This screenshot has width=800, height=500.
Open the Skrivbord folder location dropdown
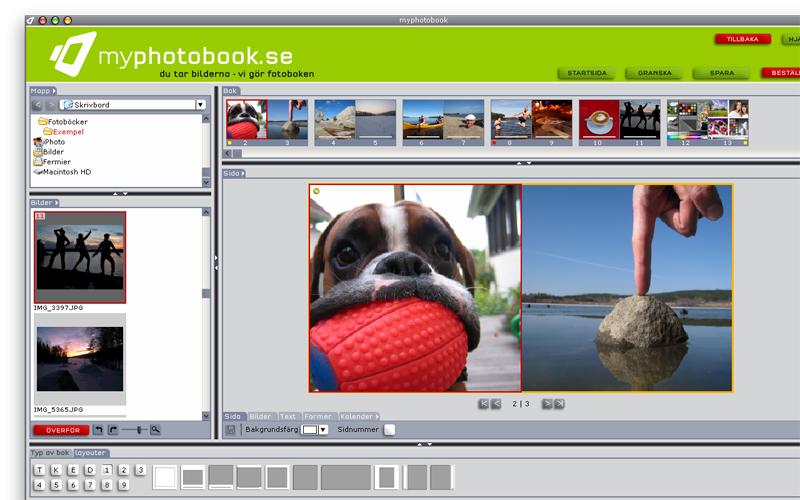point(201,104)
